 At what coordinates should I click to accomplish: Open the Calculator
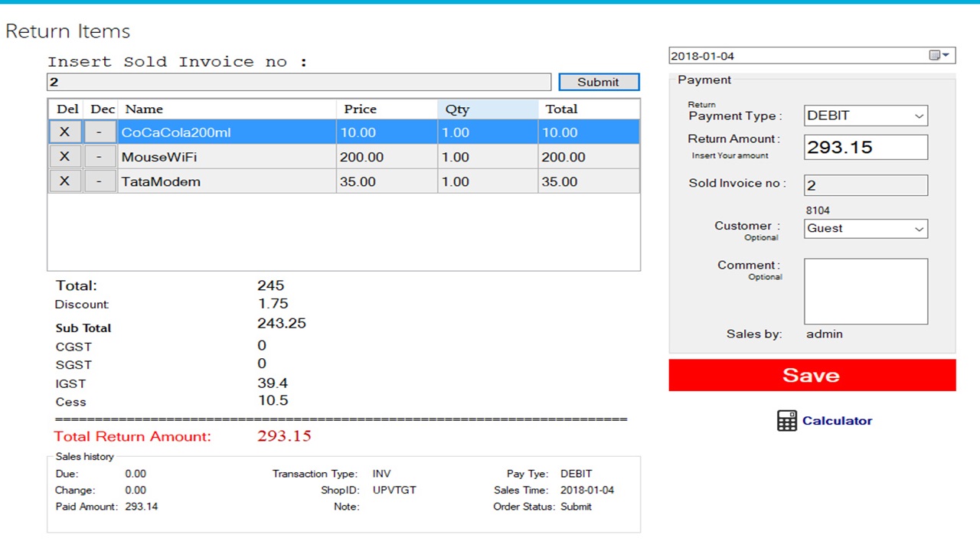pyautogui.click(x=824, y=420)
